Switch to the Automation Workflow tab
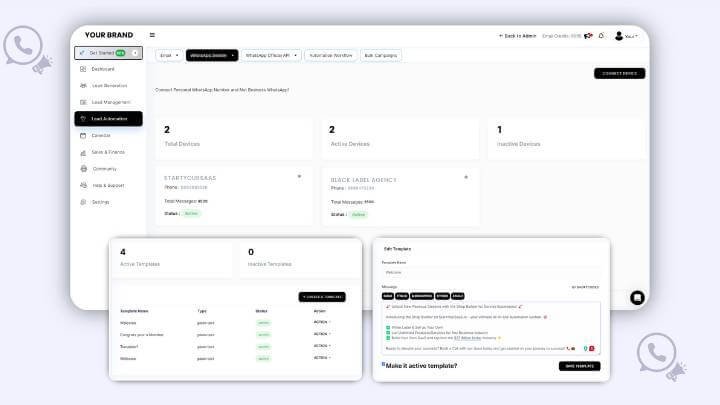 [x=331, y=55]
